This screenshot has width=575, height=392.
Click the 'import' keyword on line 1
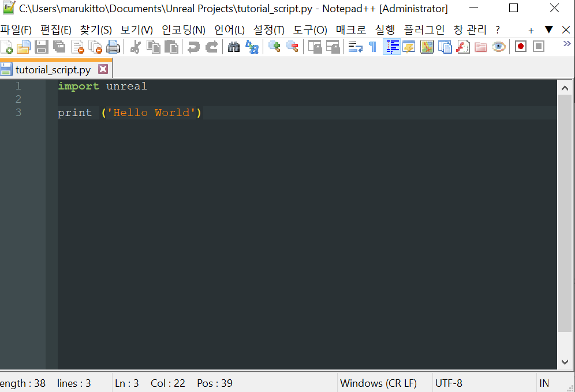point(79,86)
